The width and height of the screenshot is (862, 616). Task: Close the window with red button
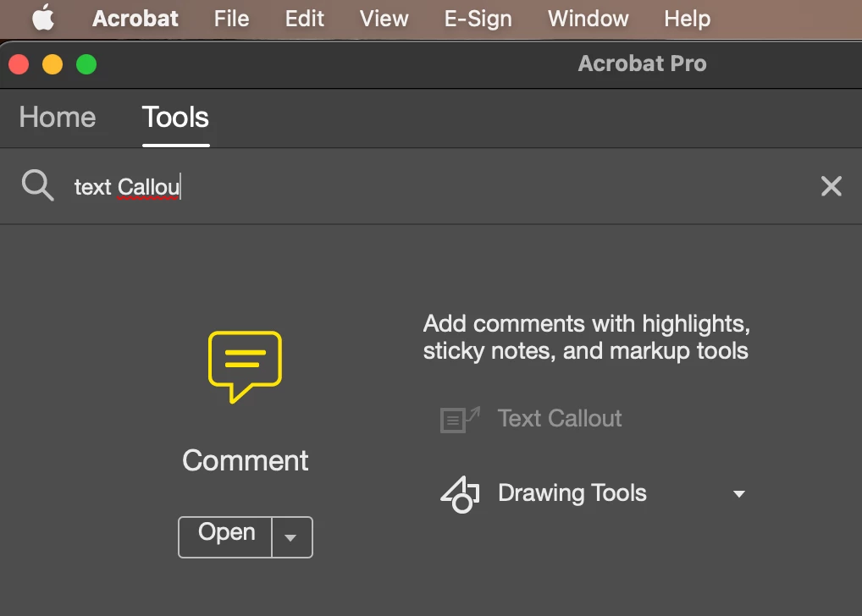pyautogui.click(x=19, y=64)
